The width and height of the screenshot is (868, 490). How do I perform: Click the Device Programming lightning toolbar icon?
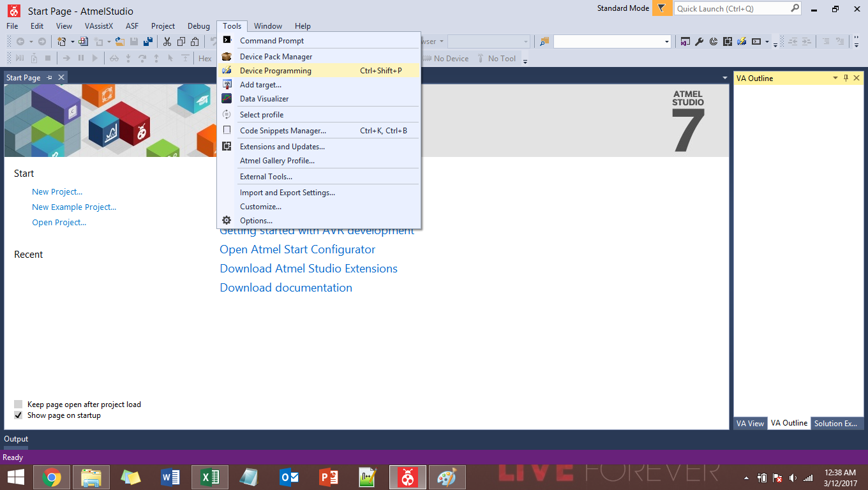[x=742, y=41]
